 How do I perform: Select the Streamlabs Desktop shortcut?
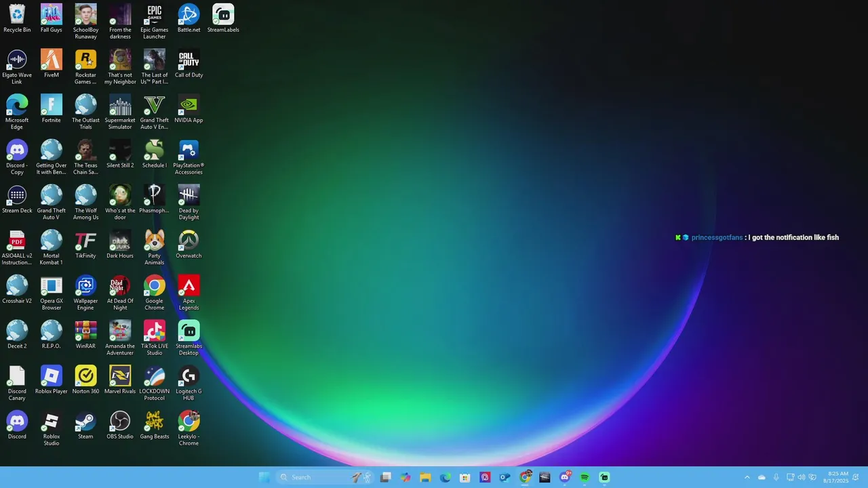coord(189,338)
